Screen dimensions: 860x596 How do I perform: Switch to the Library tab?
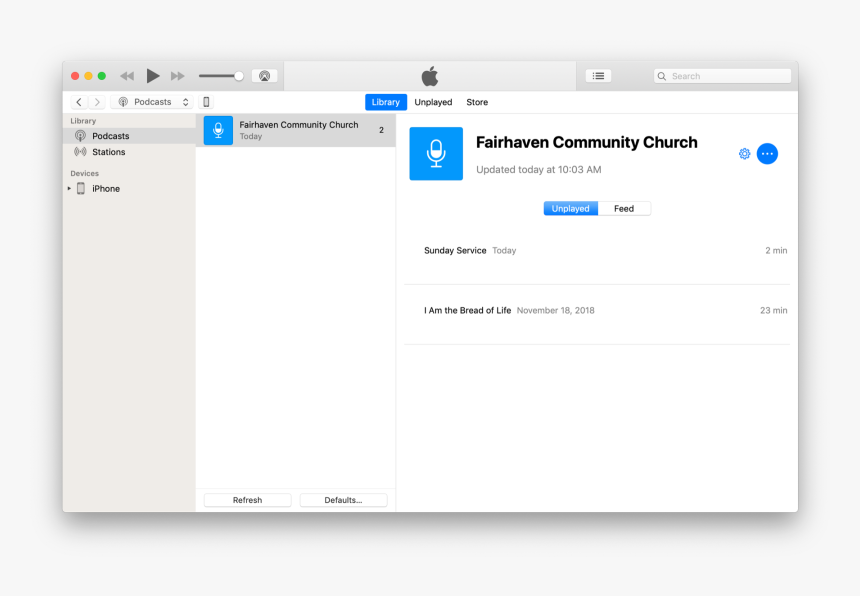click(386, 102)
